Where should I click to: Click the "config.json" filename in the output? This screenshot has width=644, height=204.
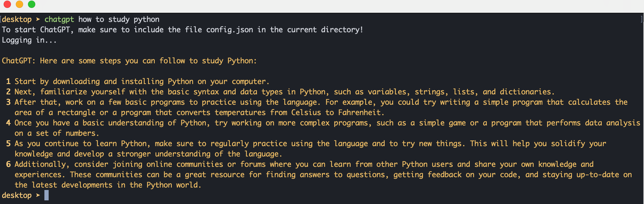click(x=230, y=30)
